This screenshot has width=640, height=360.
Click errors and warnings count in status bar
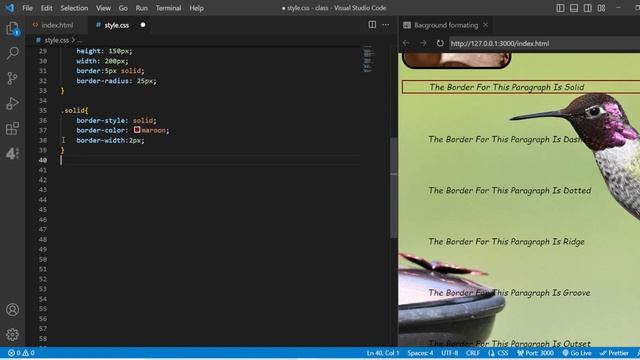21,353
